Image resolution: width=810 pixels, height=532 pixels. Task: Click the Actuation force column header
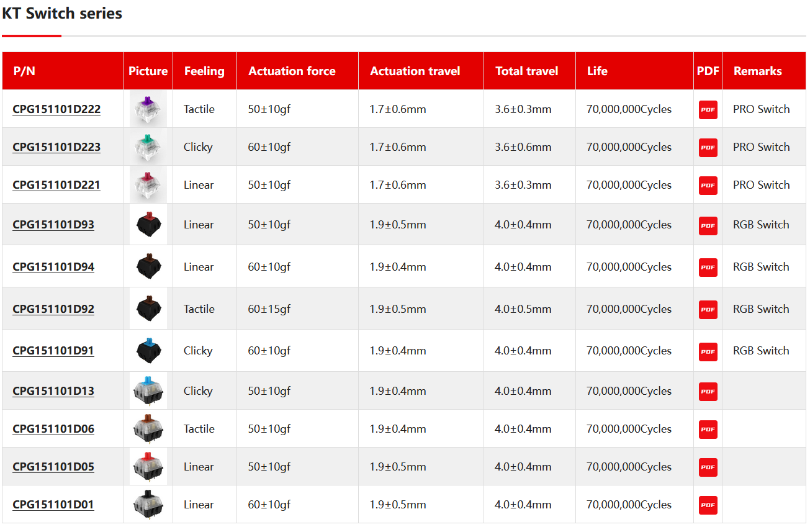292,71
